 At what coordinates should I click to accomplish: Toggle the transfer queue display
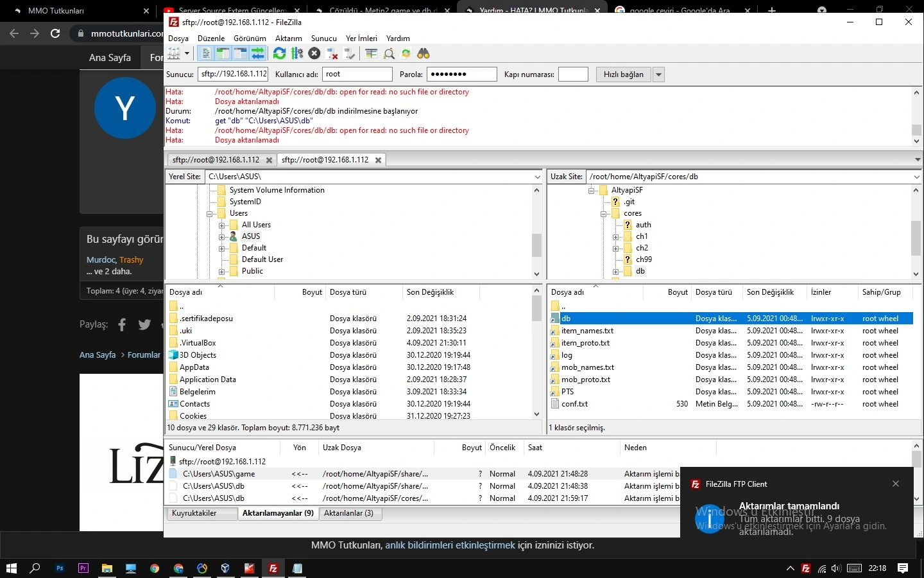point(257,54)
